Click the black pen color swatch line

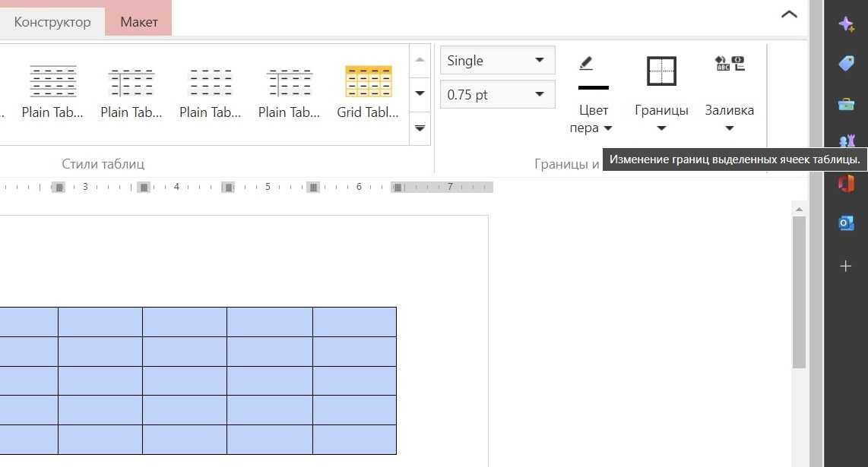(x=593, y=88)
